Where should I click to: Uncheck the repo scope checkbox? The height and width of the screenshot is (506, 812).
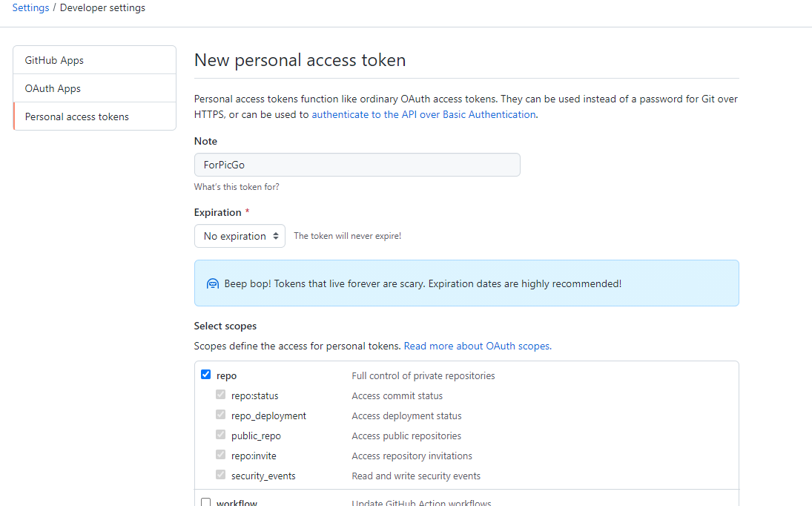pos(205,375)
